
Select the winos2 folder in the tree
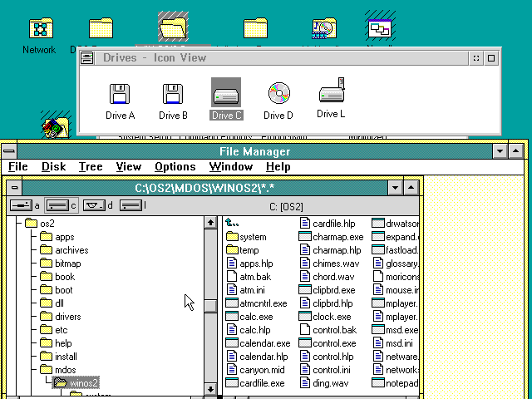[76, 382]
